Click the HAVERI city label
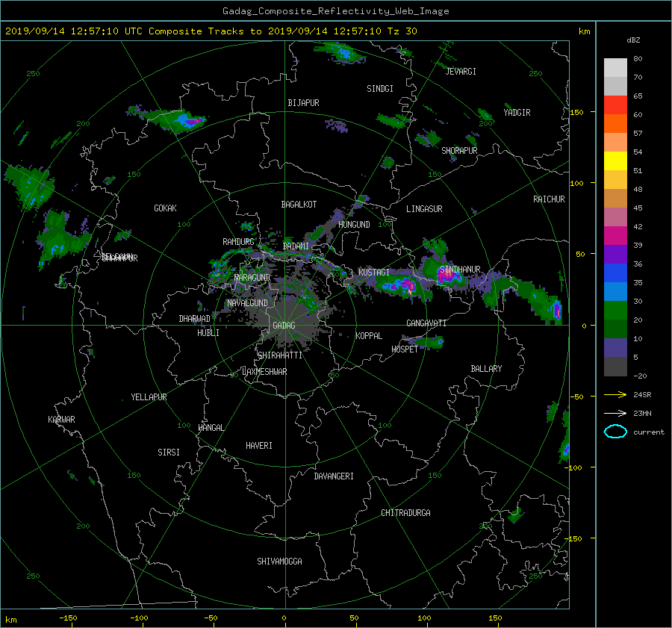This screenshot has height=628, width=672. point(259,446)
